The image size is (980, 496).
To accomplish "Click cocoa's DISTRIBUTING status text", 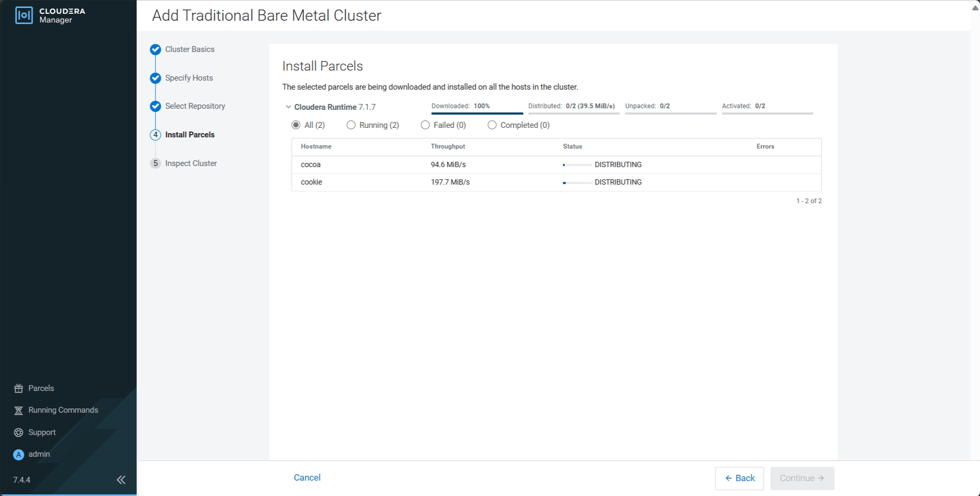I will click(x=618, y=164).
